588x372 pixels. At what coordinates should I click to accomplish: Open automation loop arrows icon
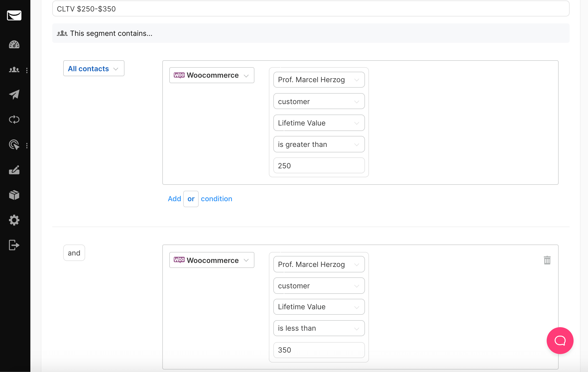point(14,120)
